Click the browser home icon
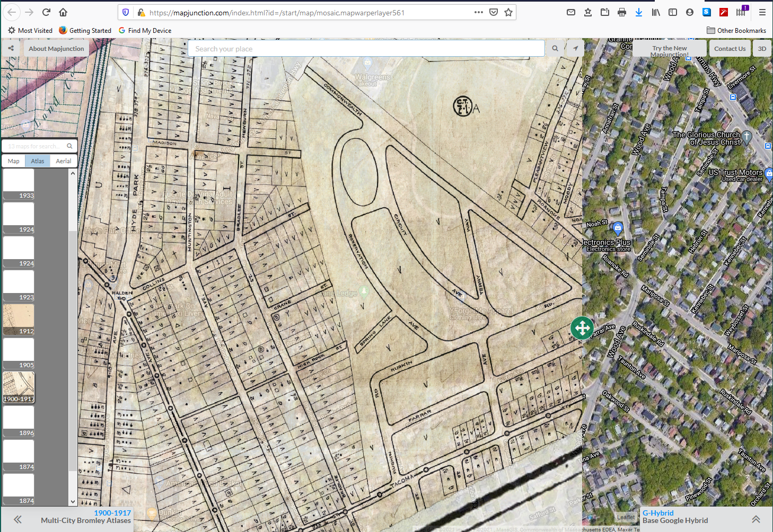Viewport: 773px width, 532px height. coord(63,12)
